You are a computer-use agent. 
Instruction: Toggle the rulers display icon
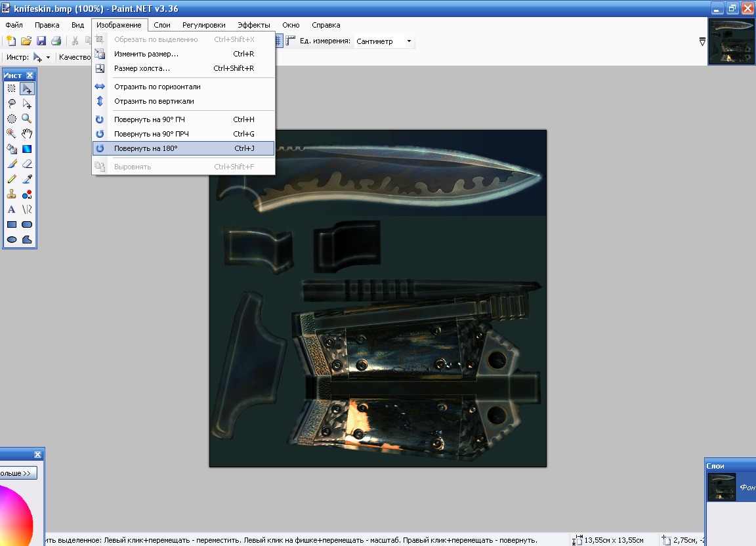click(x=290, y=41)
